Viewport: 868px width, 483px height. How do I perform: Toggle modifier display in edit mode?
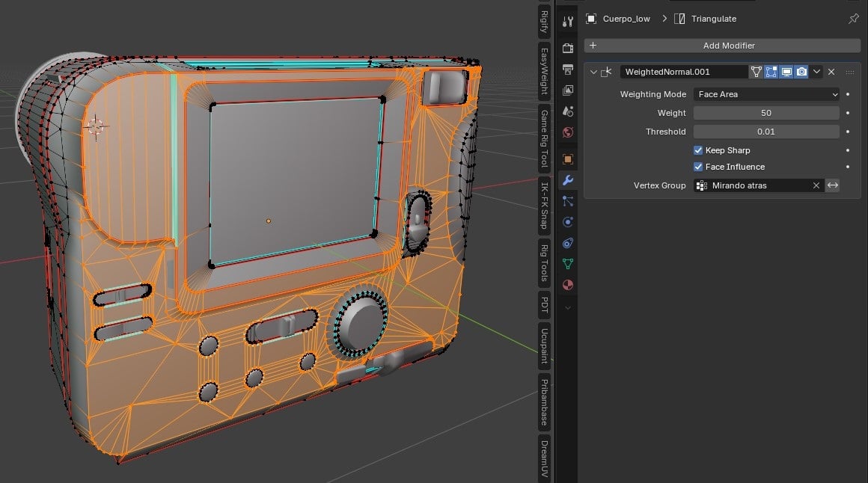(771, 72)
